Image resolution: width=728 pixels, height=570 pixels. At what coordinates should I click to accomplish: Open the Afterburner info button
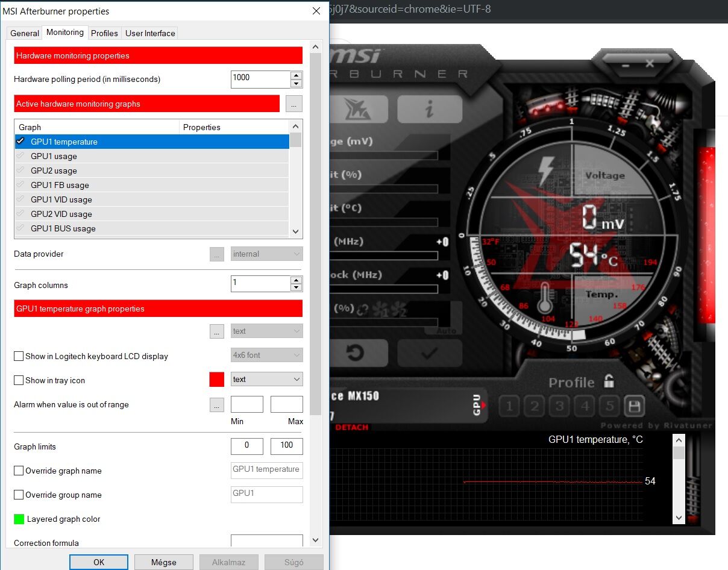tap(430, 109)
